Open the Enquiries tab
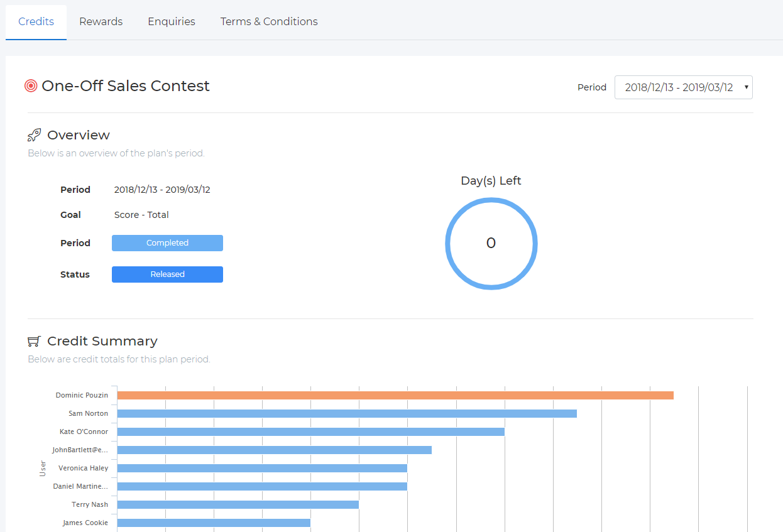783x532 pixels. tap(171, 21)
